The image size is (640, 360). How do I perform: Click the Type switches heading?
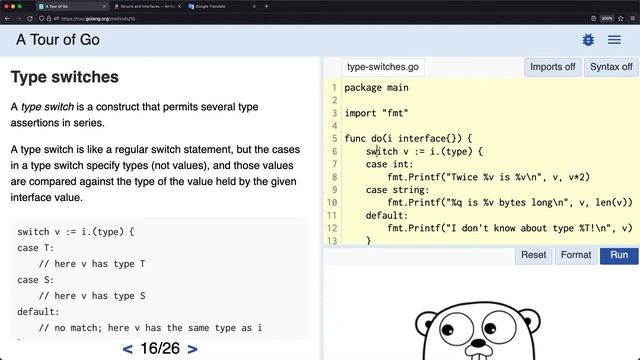pyautogui.click(x=64, y=77)
